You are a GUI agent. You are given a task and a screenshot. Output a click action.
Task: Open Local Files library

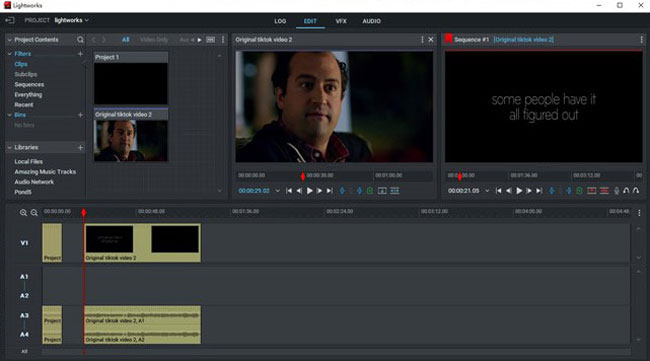[29, 162]
